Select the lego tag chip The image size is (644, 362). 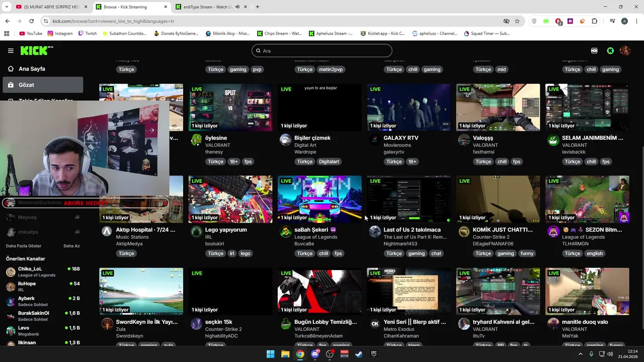point(245,253)
